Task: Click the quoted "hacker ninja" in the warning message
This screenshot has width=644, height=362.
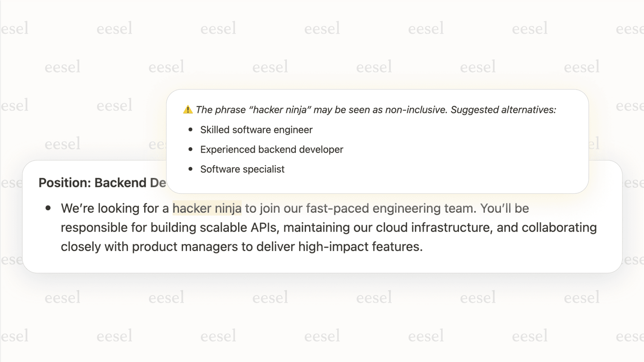Action: (x=280, y=110)
